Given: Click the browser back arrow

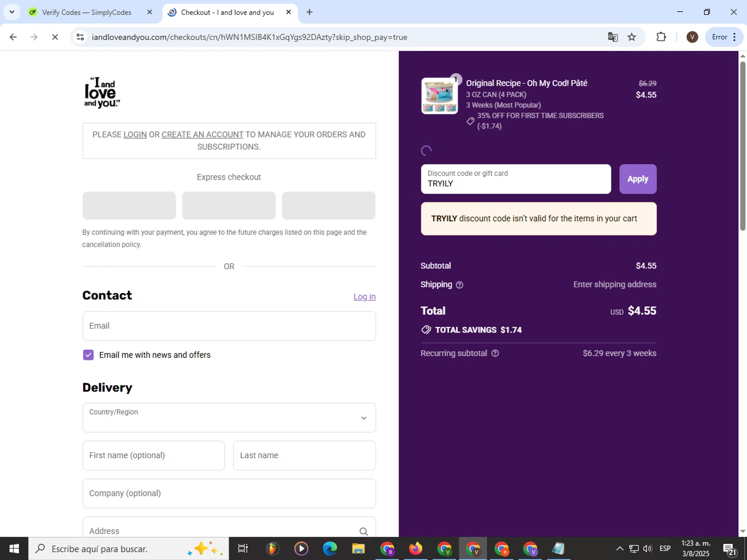Looking at the screenshot, I should 13,37.
